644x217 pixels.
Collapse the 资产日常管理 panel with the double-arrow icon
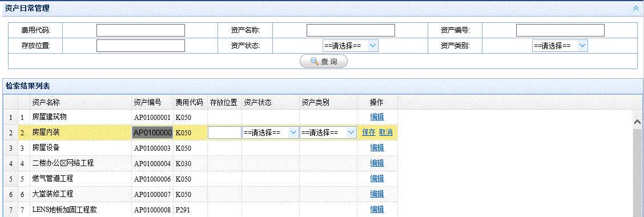636,8
